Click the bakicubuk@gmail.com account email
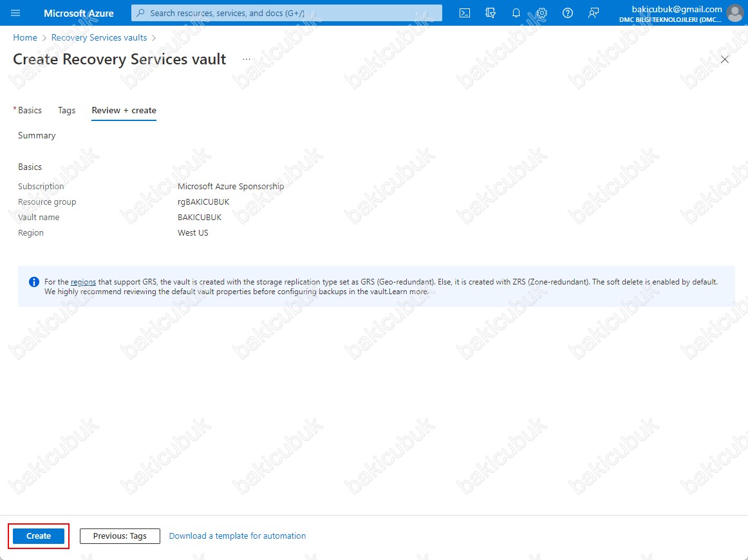Viewport: 748px width, 560px height. coord(677,9)
